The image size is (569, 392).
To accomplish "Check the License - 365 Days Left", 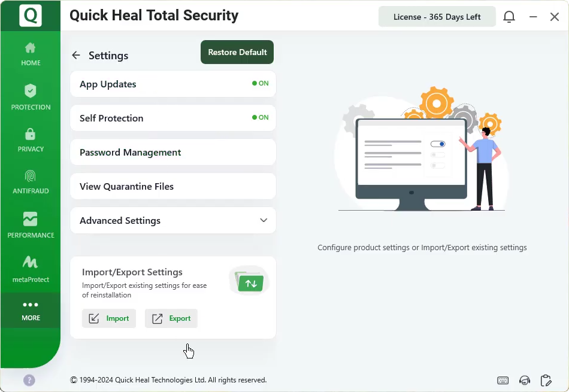I will coord(437,16).
